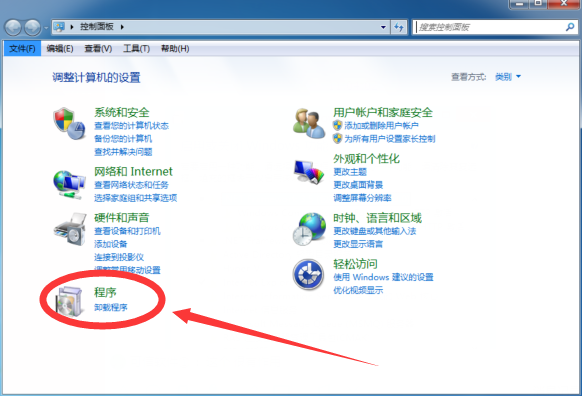Open 程序 category heading link
Screen dimensions: 582x396
click(x=105, y=292)
